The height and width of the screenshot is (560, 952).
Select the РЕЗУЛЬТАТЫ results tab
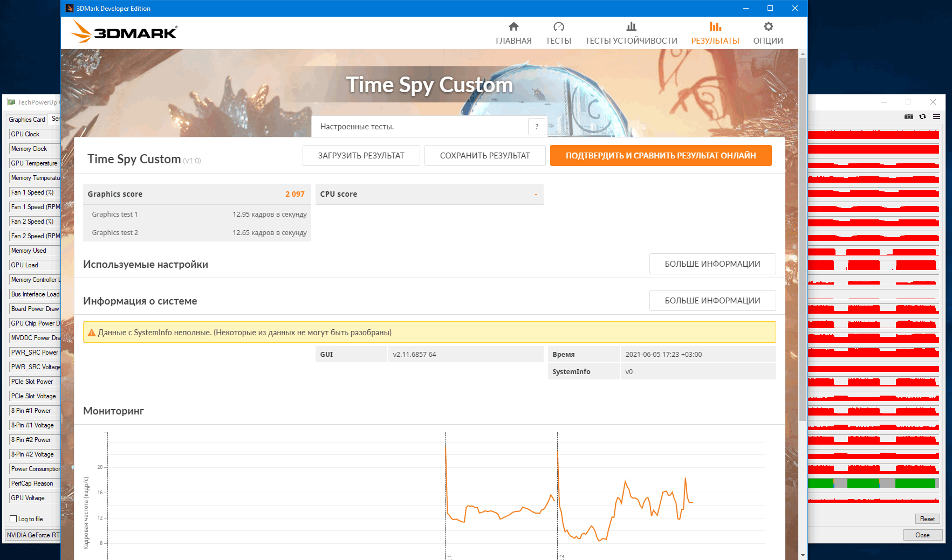715,33
